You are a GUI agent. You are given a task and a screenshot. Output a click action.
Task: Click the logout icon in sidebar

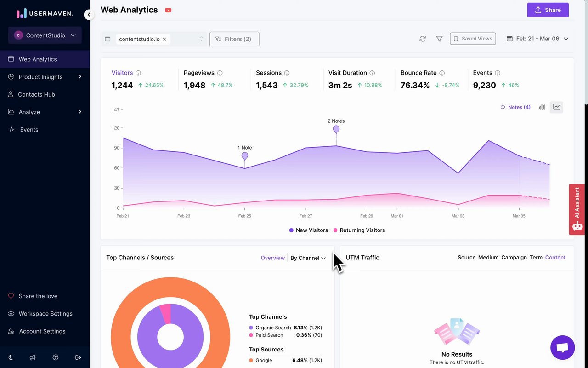[78, 357]
